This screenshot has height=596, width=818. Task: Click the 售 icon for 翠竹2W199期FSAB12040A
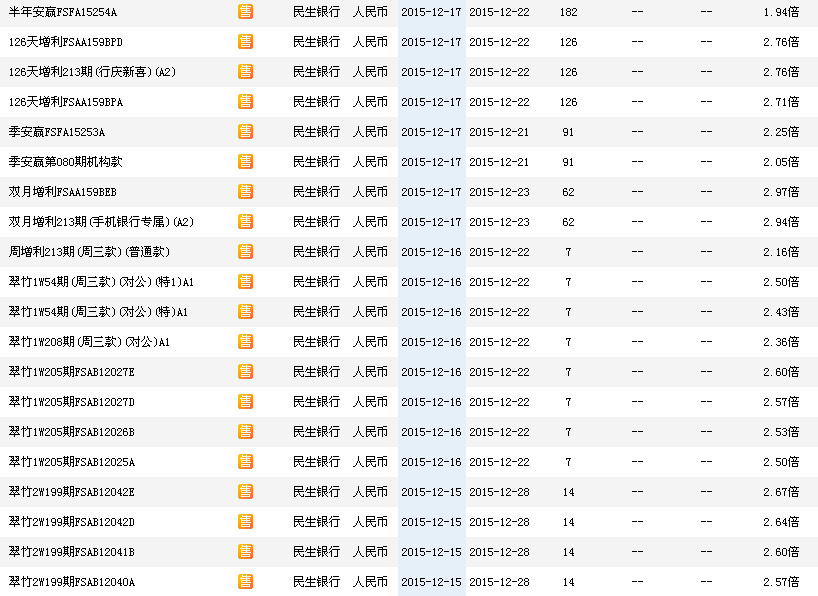click(x=245, y=582)
